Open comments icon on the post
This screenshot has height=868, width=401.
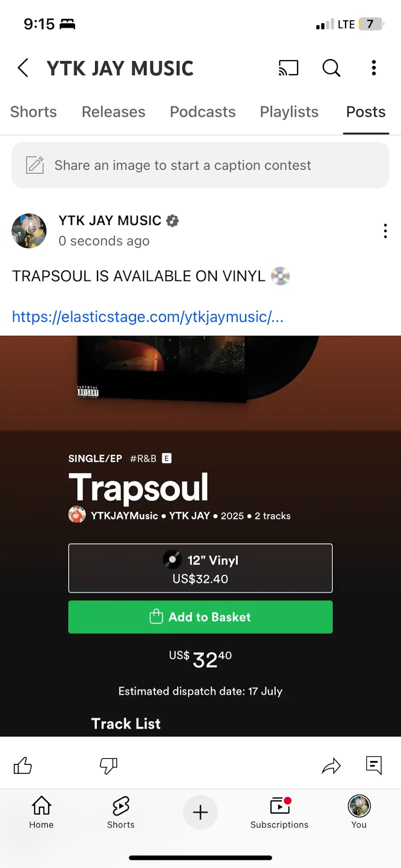tap(374, 766)
